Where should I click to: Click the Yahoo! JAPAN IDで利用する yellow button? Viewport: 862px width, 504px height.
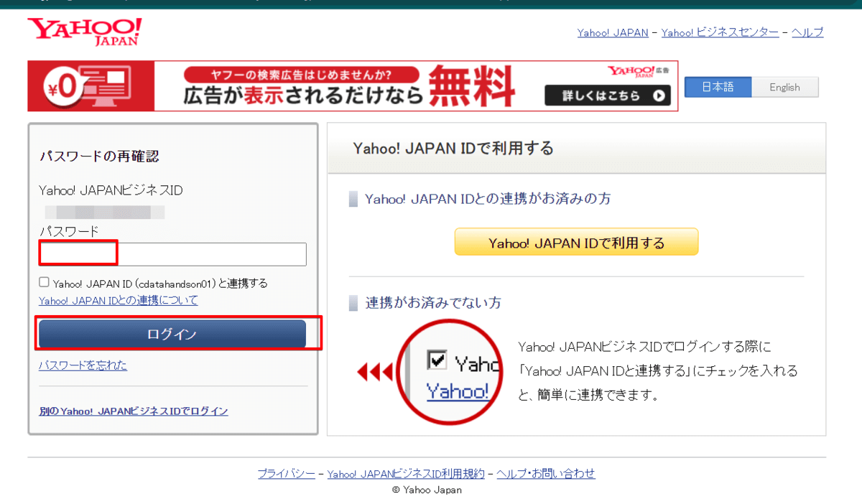click(576, 242)
